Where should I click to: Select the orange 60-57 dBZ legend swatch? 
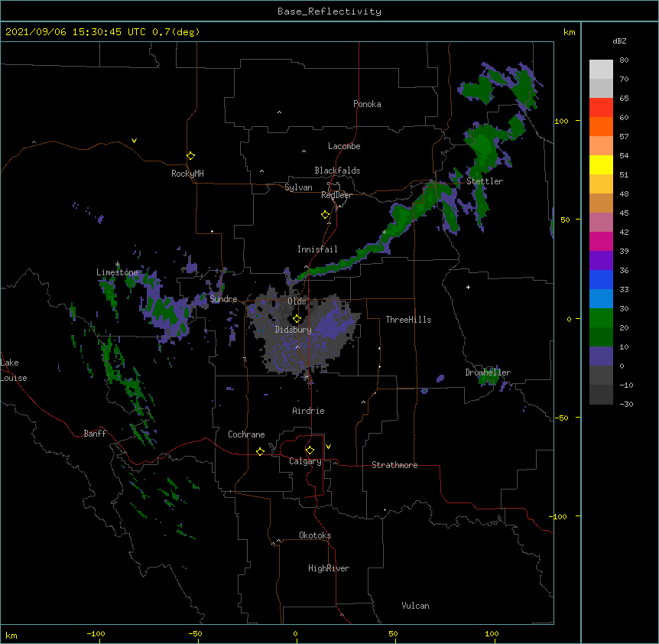point(601,126)
